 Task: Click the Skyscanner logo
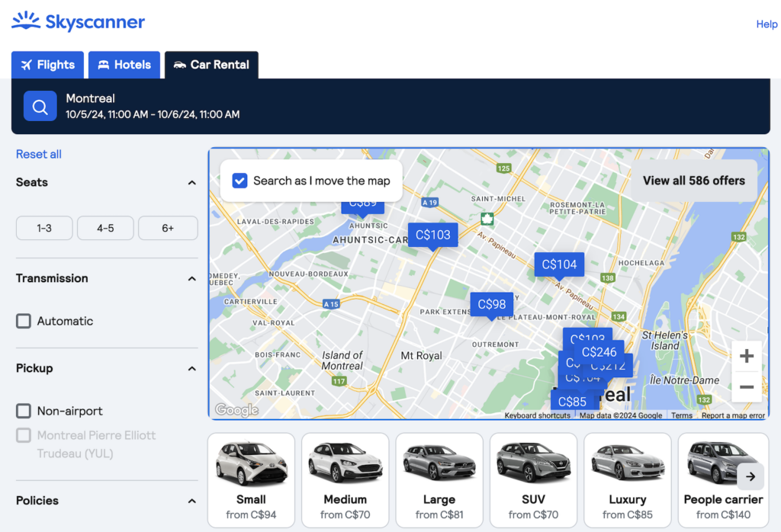(x=78, y=21)
